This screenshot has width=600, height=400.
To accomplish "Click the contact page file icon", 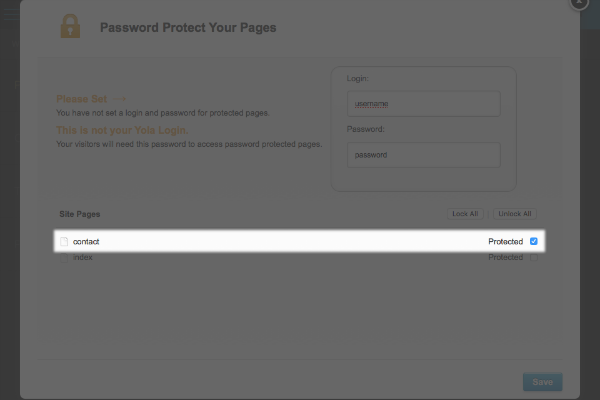I will pos(64,242).
